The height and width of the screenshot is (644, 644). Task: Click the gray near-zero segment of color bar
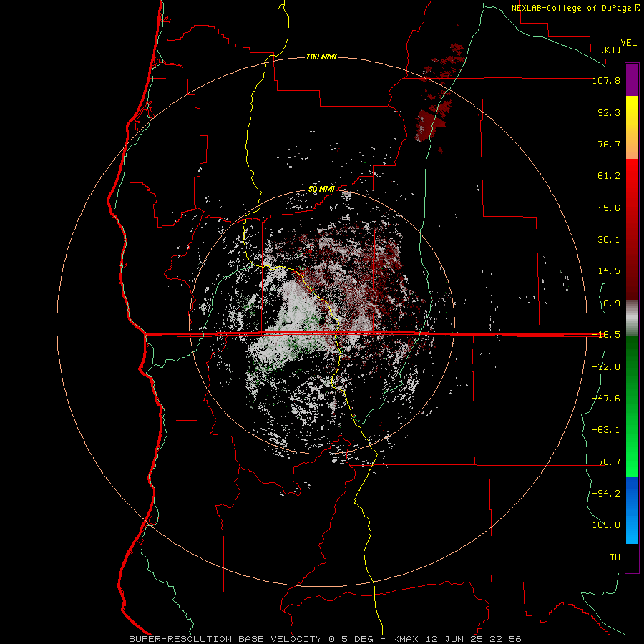(x=632, y=318)
